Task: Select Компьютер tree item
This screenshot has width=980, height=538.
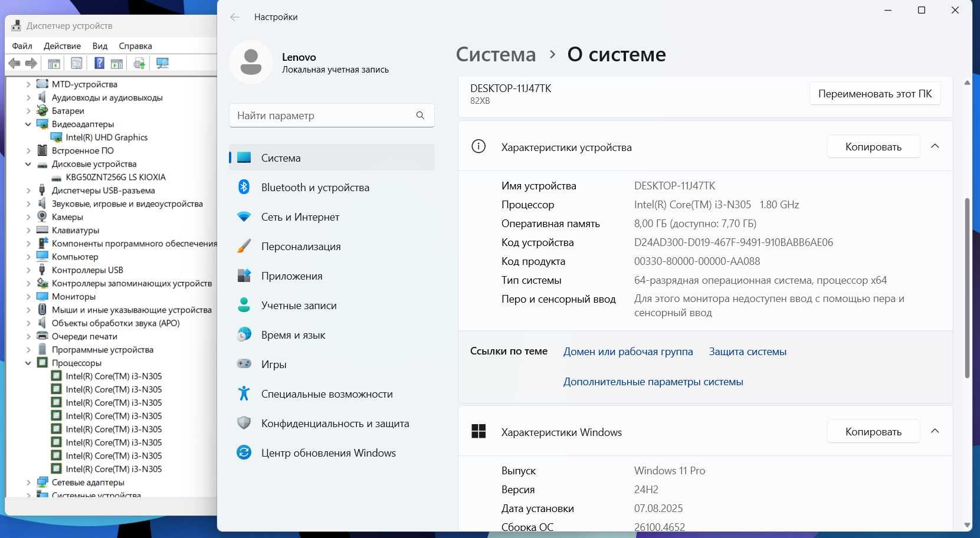Action: (x=75, y=257)
